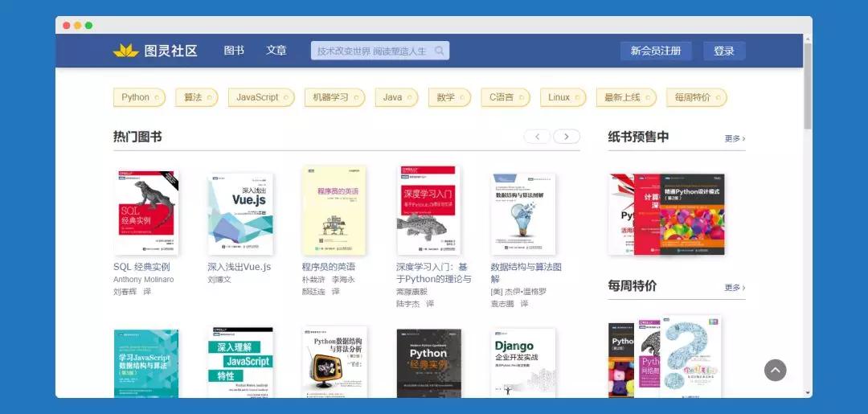Open 深入浅出Vue.js book cover

[240, 214]
